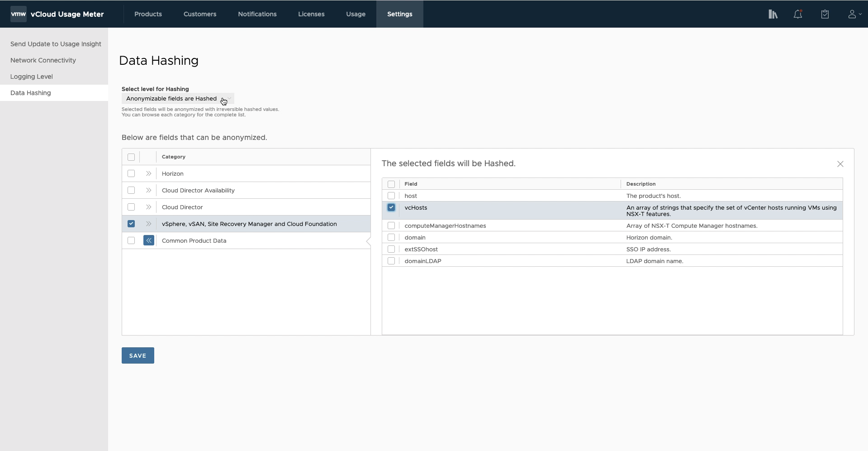
Task: Enable the Horizon category checkbox
Action: pyautogui.click(x=131, y=173)
